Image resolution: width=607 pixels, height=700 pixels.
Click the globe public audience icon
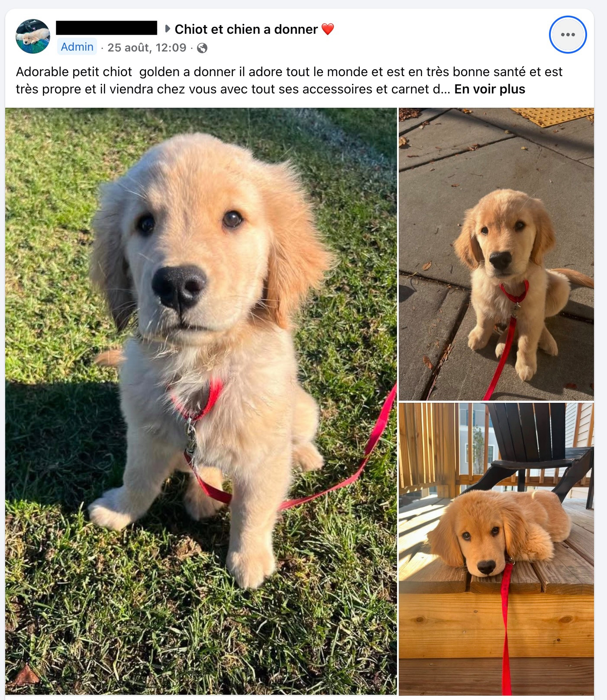202,48
